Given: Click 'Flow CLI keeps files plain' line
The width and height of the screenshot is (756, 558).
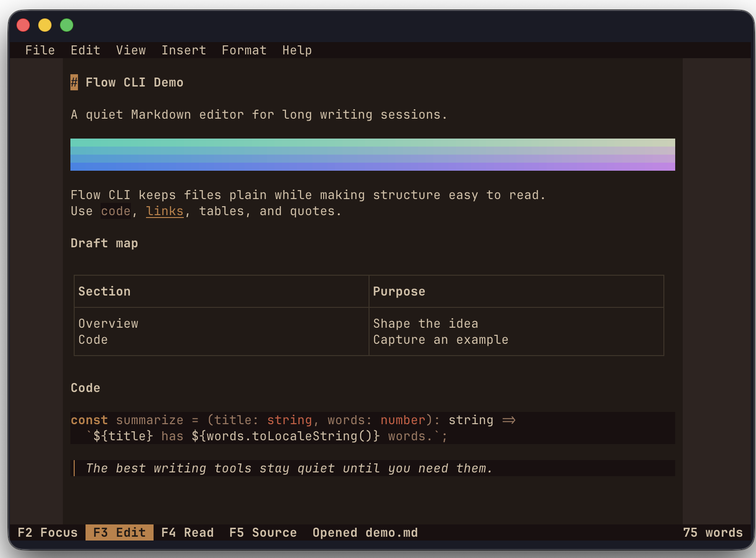Looking at the screenshot, I should [308, 195].
